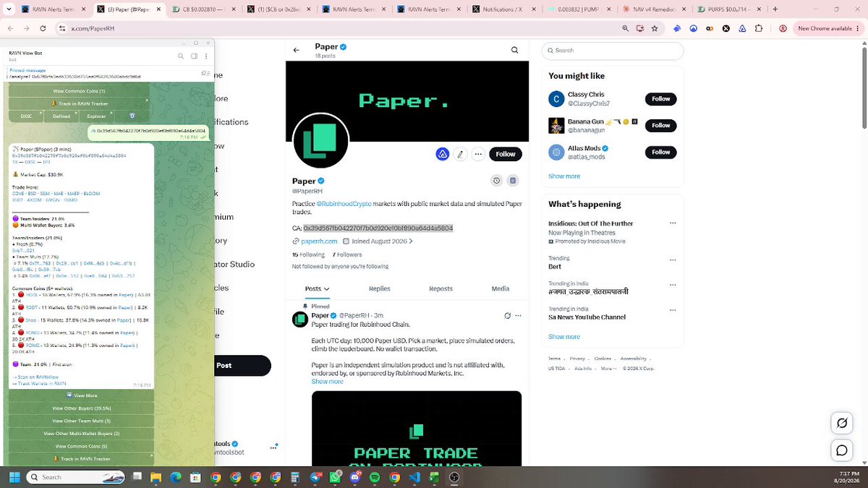The image size is (868, 488).
Task: Click the clock icon beside the Paper profile name
Action: pyautogui.click(x=496, y=181)
